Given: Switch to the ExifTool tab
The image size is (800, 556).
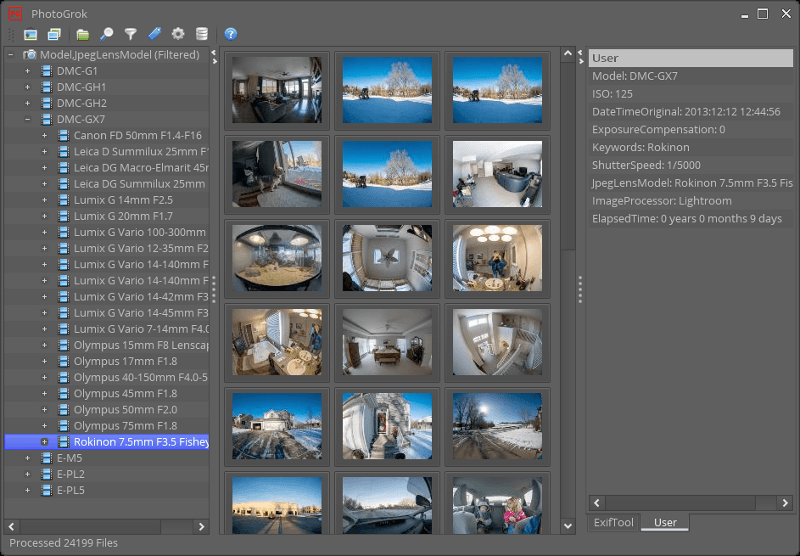Looking at the screenshot, I should [x=614, y=522].
